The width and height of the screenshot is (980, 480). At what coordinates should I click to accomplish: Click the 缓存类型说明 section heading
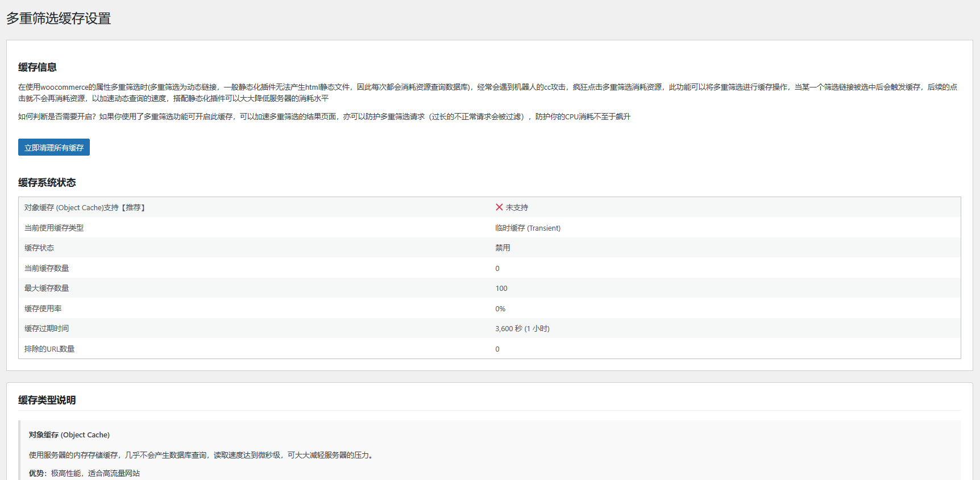coord(47,400)
